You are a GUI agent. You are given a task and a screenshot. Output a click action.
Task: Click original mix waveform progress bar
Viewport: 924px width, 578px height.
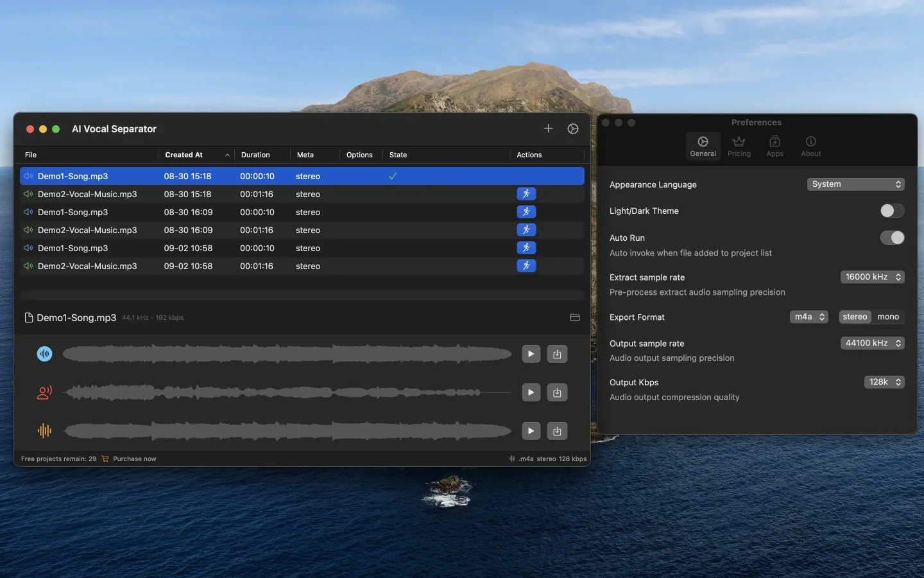pyautogui.click(x=287, y=354)
